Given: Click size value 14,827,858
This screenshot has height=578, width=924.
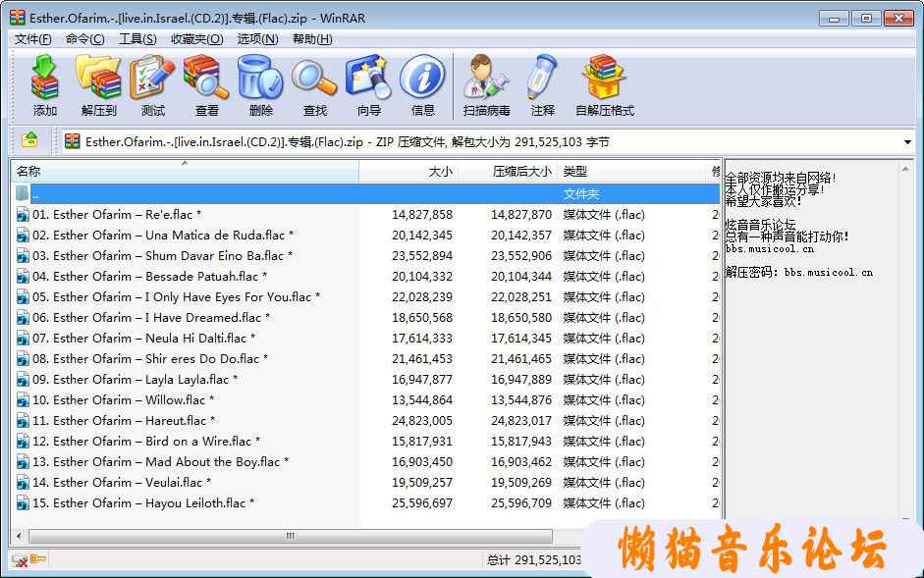Looking at the screenshot, I should [422, 215].
